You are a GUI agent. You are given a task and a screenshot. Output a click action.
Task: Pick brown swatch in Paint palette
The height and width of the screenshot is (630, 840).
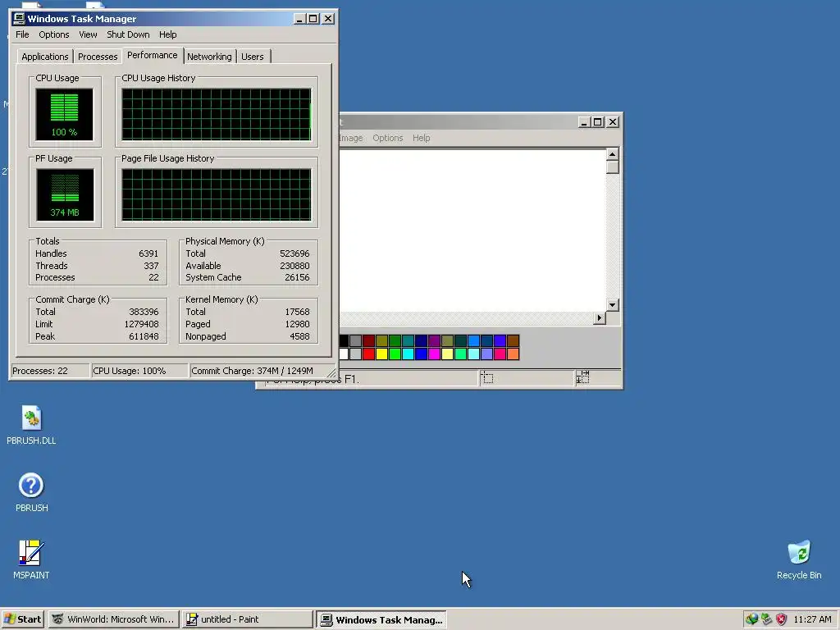(514, 340)
